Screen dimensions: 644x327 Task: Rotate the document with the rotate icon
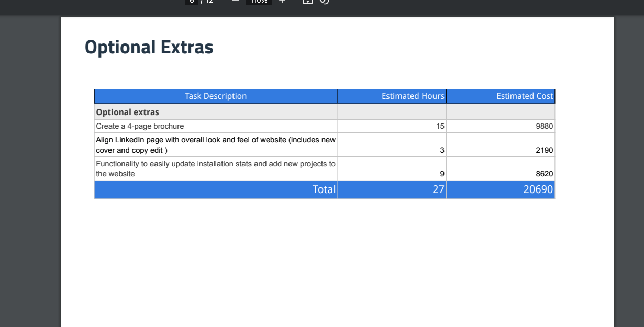[324, 2]
